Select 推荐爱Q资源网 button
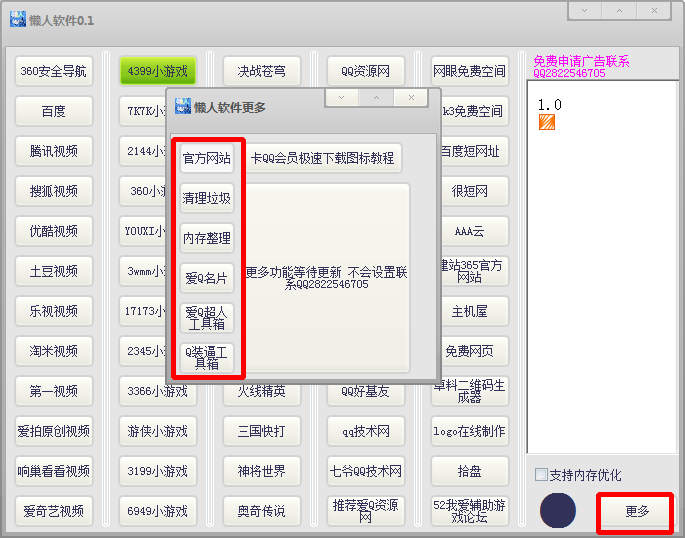 click(x=366, y=511)
